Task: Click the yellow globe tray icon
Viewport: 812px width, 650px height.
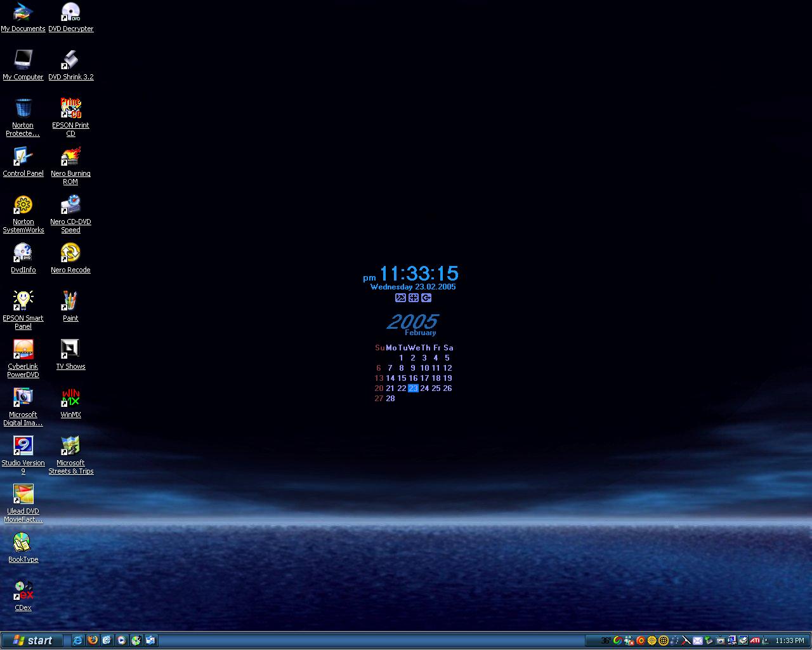Action: click(664, 640)
